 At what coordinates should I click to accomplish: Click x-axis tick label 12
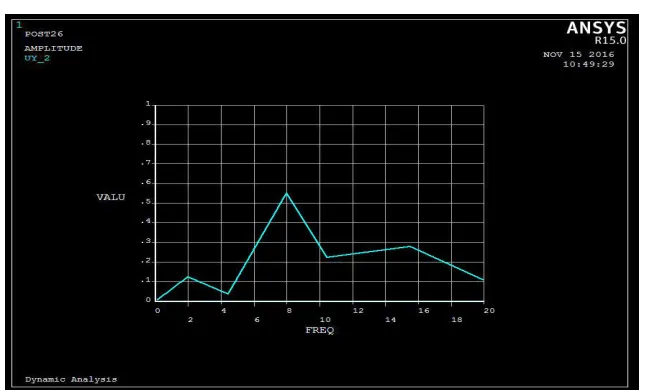[x=358, y=311]
